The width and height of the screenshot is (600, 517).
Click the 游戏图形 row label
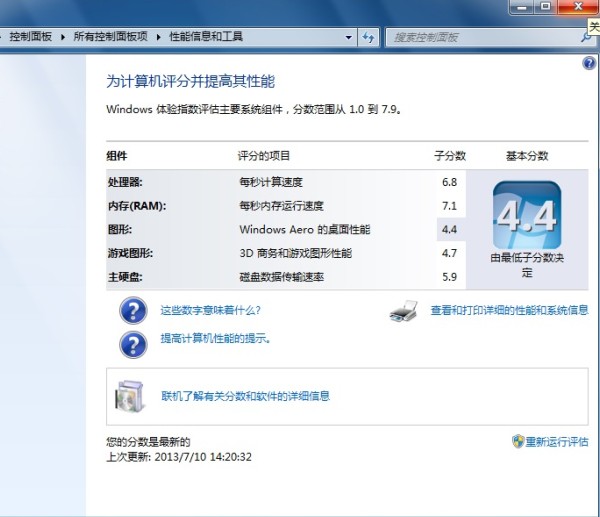130,253
